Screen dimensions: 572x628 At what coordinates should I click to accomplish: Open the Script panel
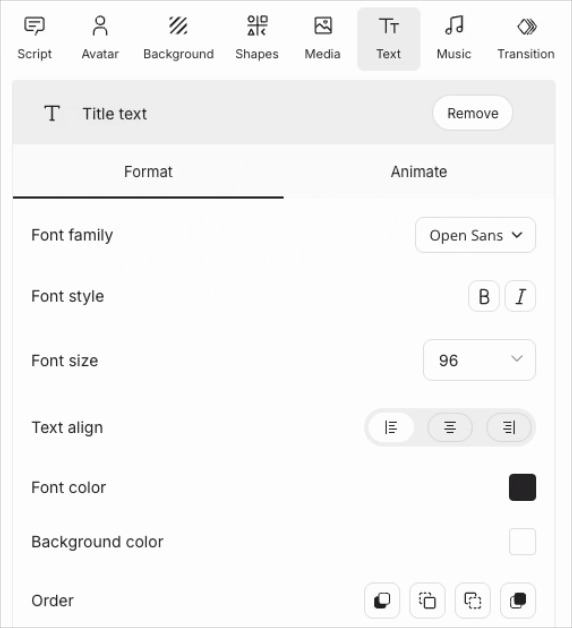click(x=34, y=39)
